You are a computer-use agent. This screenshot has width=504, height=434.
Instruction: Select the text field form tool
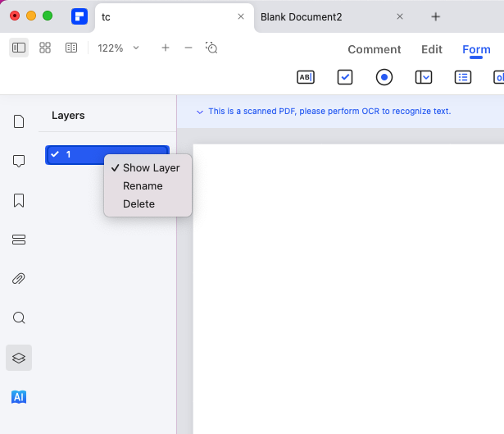point(305,77)
